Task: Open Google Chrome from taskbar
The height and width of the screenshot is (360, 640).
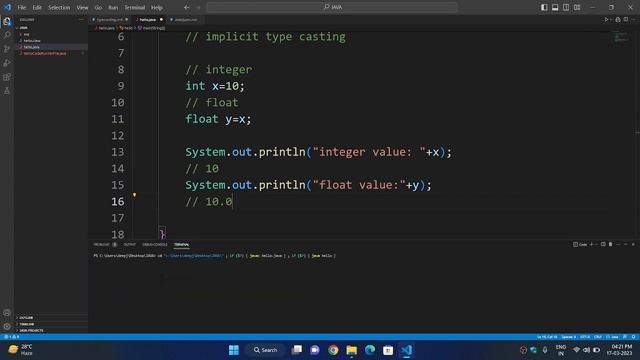Action: tap(333, 350)
